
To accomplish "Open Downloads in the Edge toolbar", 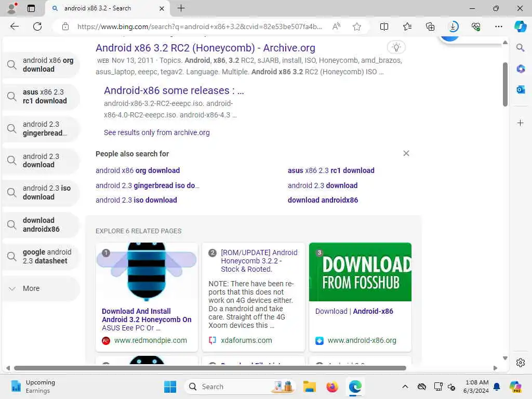I will click(x=453, y=26).
